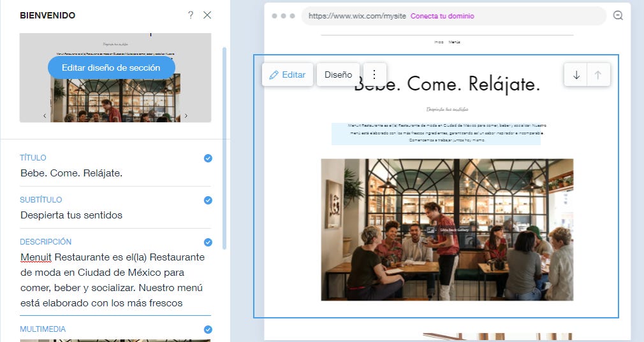
Task: Select the highlighted description paragraph on canvas
Action: [436, 133]
